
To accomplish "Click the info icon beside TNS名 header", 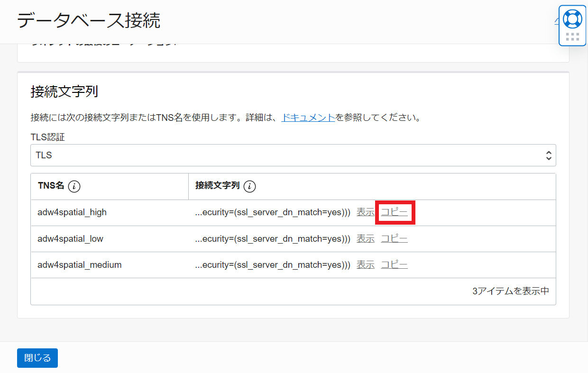I will [x=75, y=186].
